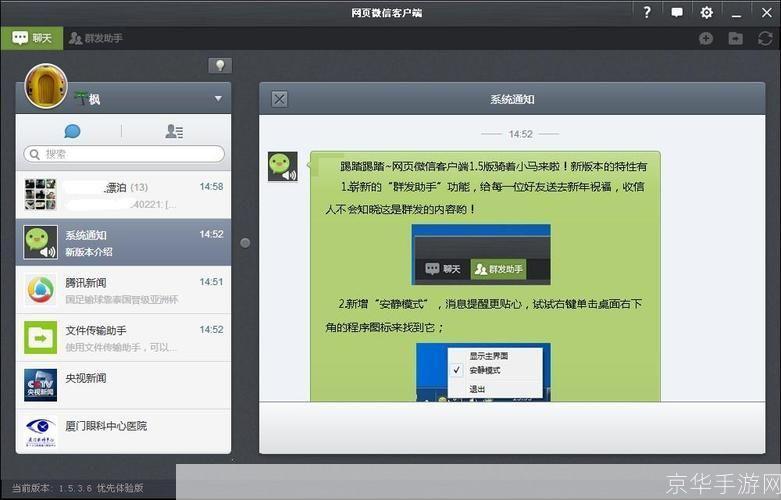Select the contacts list tab icon
781x500 pixels.
(174, 131)
